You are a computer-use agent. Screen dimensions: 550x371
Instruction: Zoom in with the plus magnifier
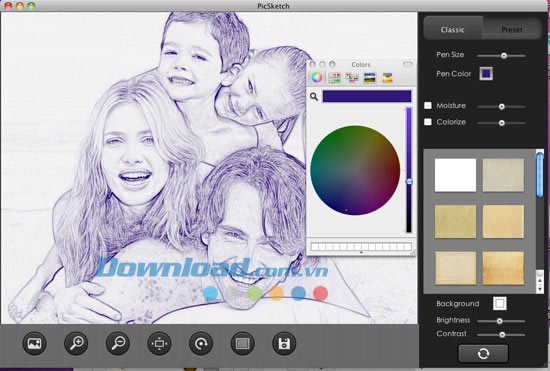(x=76, y=343)
